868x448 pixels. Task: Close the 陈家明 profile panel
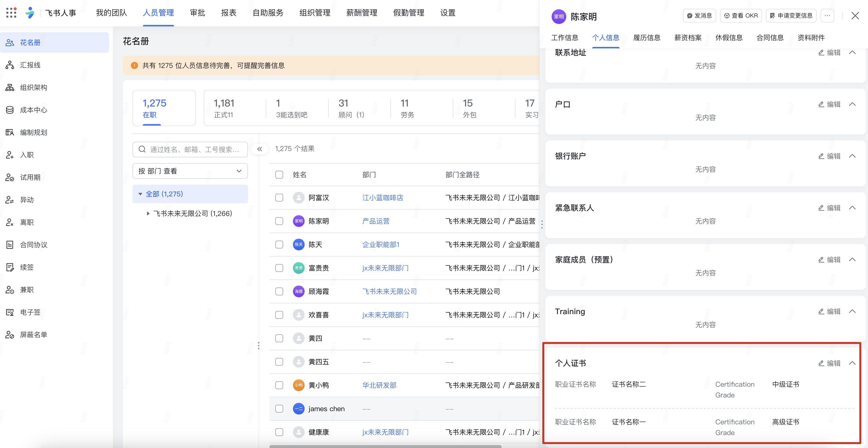coord(855,15)
